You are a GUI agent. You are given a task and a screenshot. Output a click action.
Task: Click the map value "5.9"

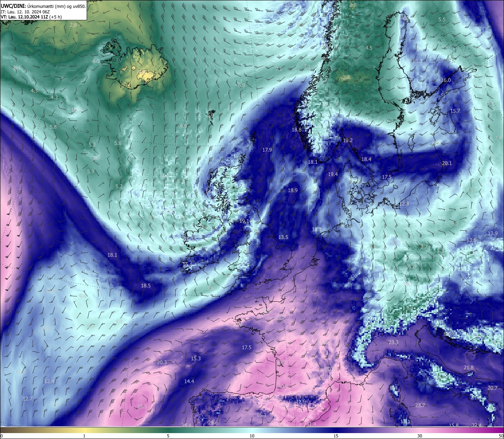pos(91,171)
